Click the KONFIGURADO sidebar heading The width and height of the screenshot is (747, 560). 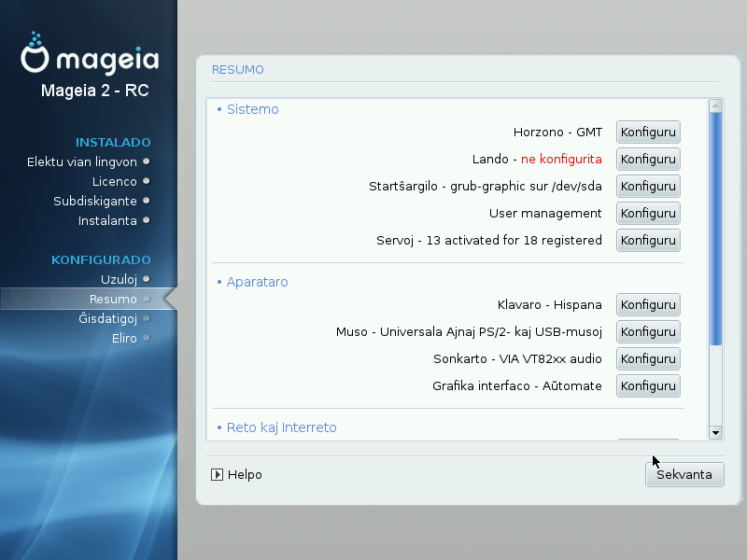(101, 260)
